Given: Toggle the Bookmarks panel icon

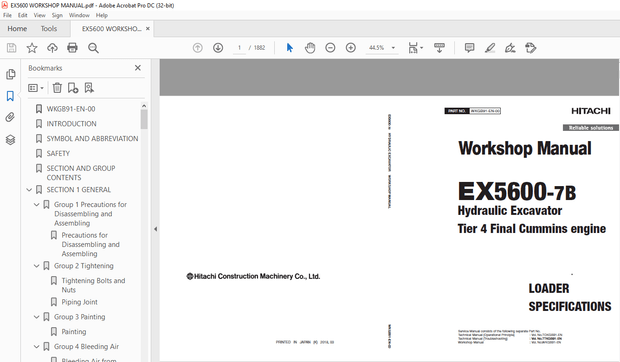Looking at the screenshot, I should [x=10, y=96].
